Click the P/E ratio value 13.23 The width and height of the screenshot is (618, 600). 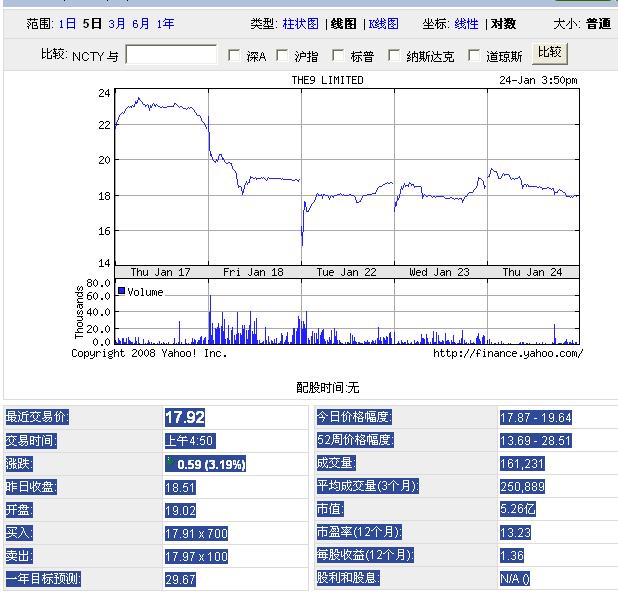pos(515,533)
